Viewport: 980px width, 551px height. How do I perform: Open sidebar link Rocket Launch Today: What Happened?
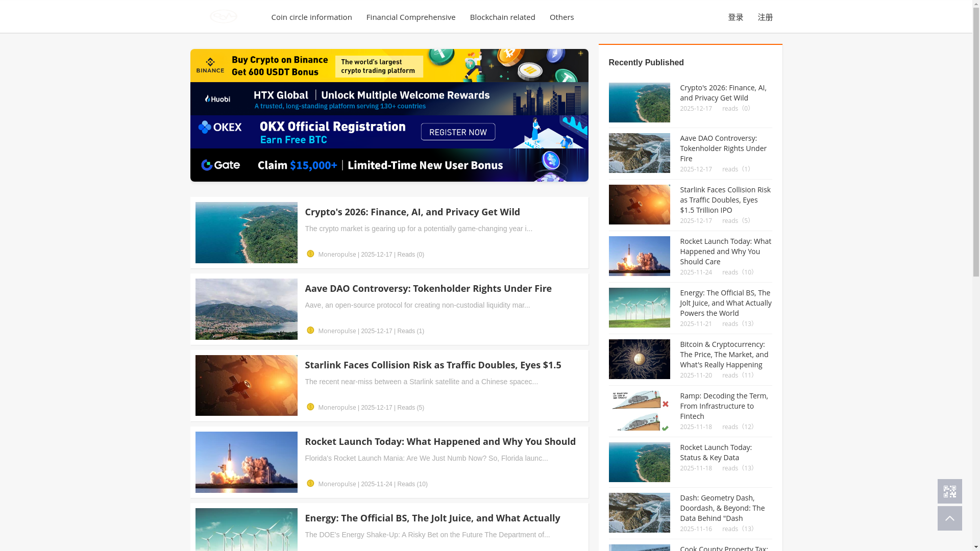click(725, 251)
